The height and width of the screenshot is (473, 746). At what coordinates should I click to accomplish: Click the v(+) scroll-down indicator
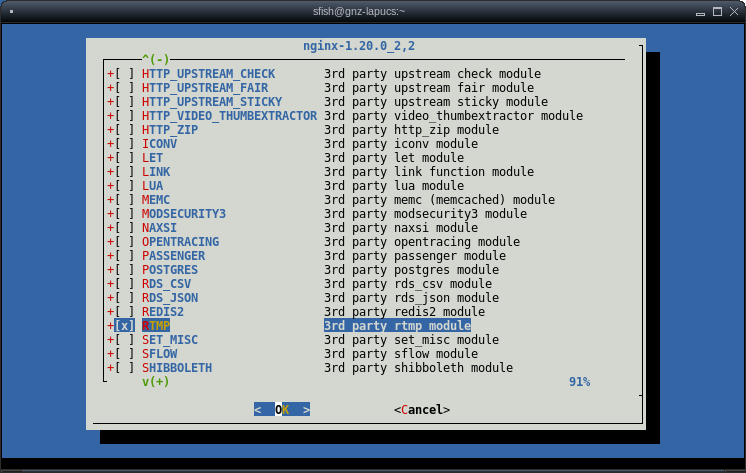tap(156, 382)
